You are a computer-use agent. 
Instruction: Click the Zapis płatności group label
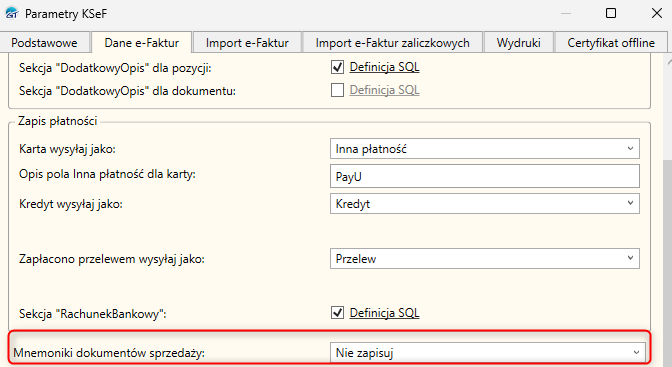click(57, 121)
